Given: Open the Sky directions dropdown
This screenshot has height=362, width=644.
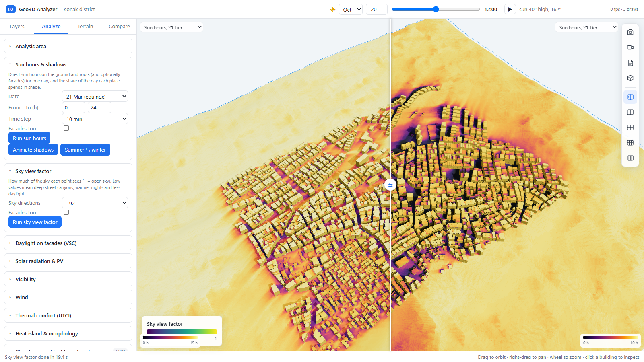Looking at the screenshot, I should 95,203.
